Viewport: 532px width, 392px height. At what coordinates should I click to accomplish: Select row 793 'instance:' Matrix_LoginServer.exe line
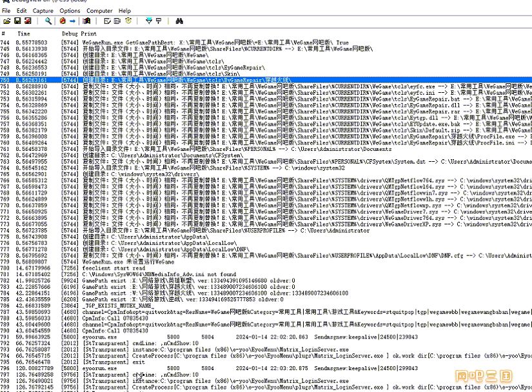point(266,349)
